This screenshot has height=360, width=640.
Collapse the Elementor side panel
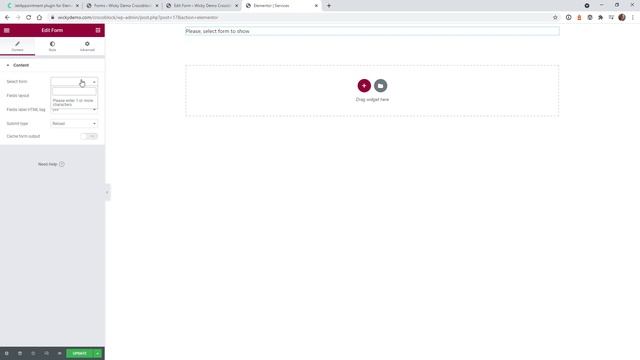[x=107, y=192]
